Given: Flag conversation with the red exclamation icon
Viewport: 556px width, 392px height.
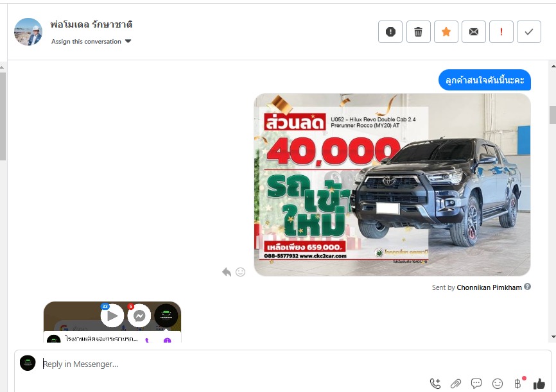Looking at the screenshot, I should click(501, 32).
